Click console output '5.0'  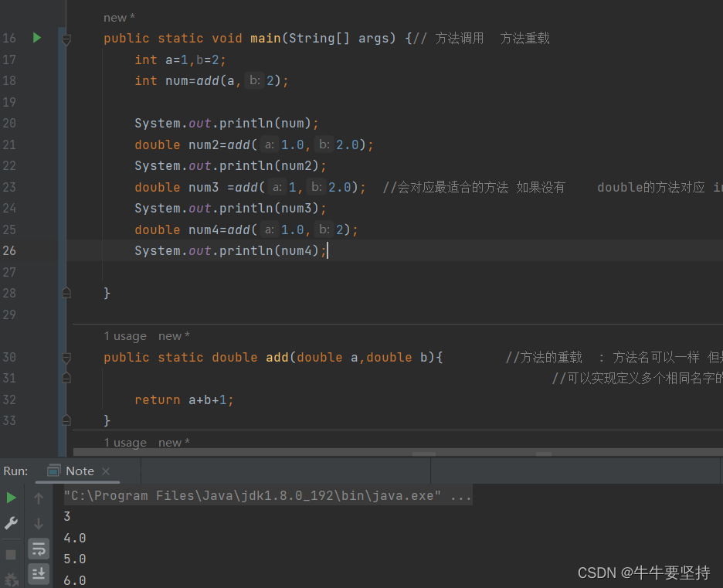point(75,559)
